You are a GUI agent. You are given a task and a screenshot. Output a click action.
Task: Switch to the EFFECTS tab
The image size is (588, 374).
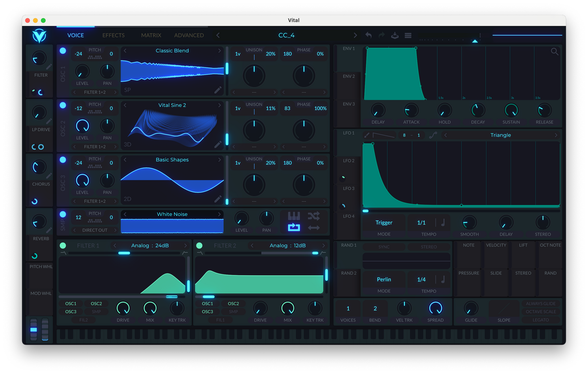coord(114,35)
